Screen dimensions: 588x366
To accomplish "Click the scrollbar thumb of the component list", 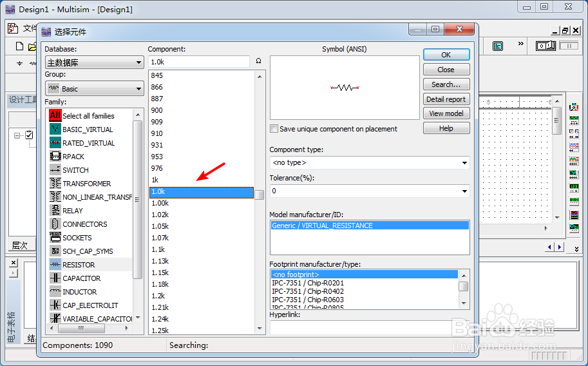I will point(259,195).
